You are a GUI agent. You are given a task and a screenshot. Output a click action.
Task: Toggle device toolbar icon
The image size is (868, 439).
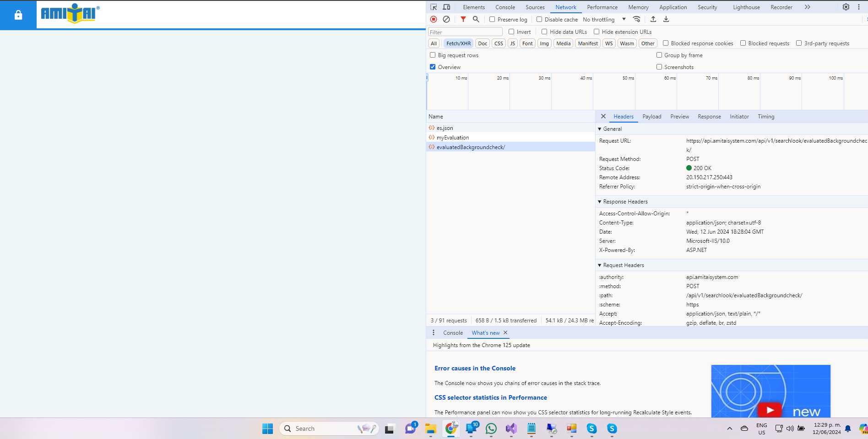(x=447, y=7)
